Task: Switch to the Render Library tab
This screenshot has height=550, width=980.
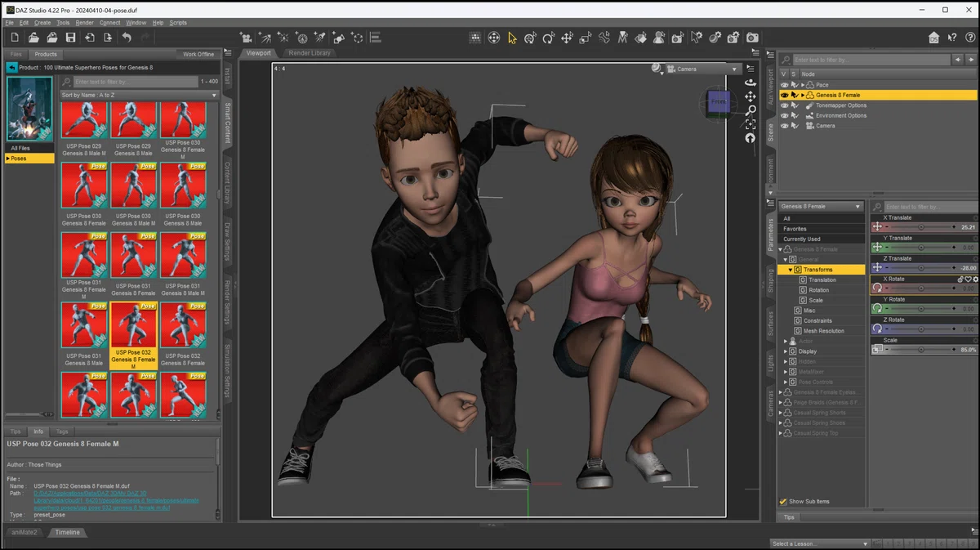Action: [310, 53]
